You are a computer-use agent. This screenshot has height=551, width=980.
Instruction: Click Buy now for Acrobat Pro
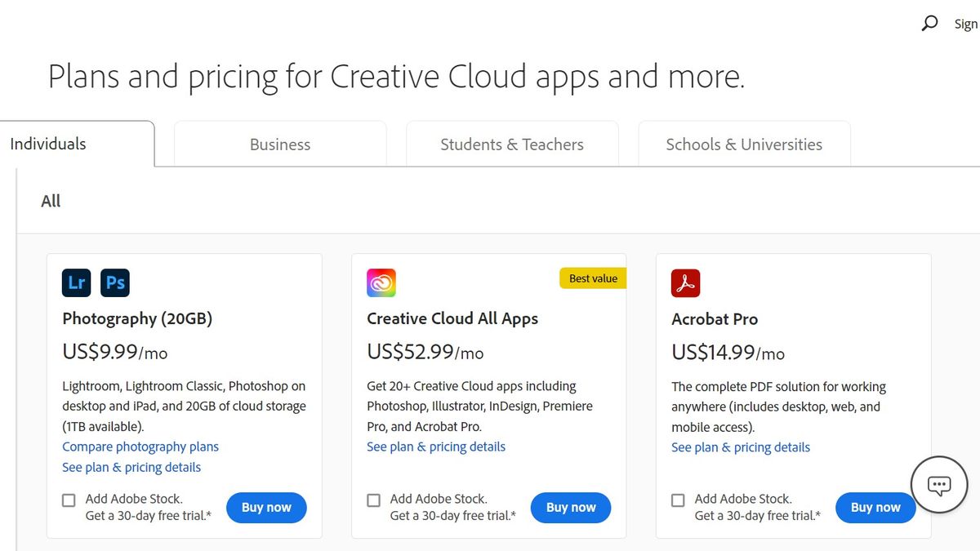[875, 507]
